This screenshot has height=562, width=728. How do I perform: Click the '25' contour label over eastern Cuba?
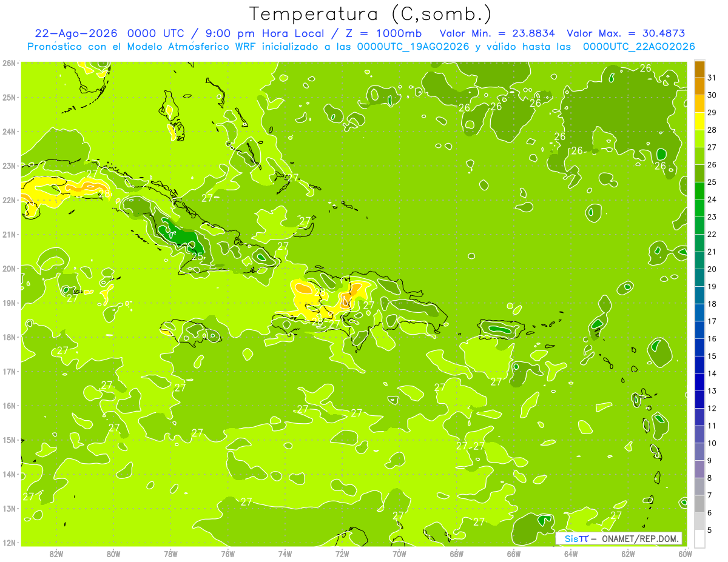click(x=197, y=256)
